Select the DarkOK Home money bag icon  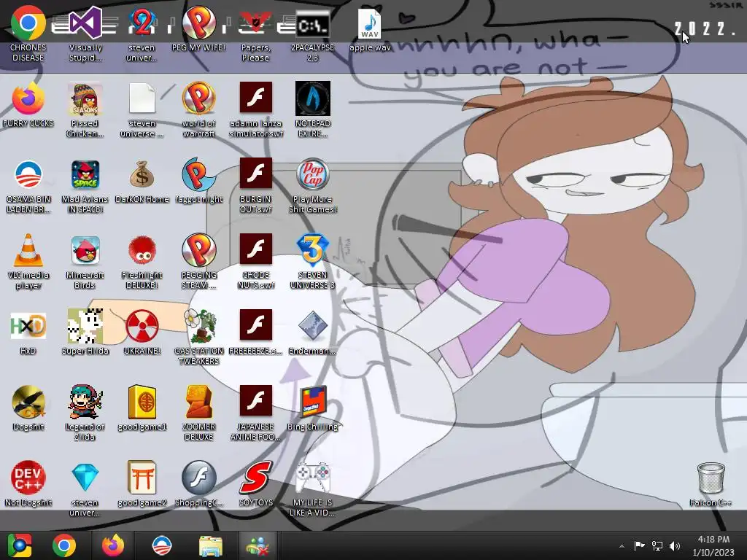pos(142,181)
